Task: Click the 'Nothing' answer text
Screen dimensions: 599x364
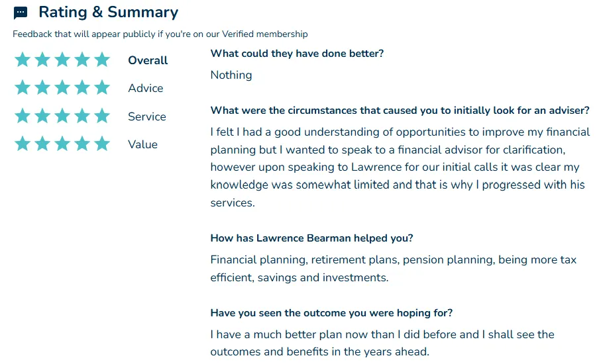Action: (x=231, y=75)
